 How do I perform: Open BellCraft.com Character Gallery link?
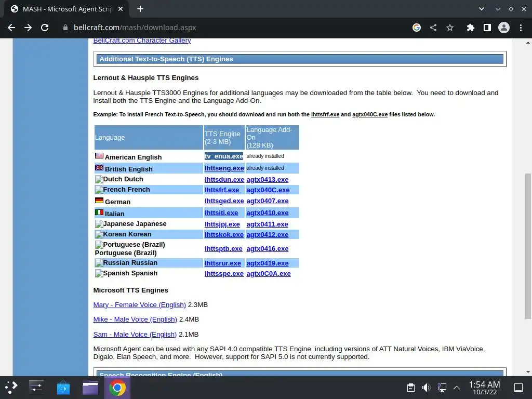click(142, 41)
